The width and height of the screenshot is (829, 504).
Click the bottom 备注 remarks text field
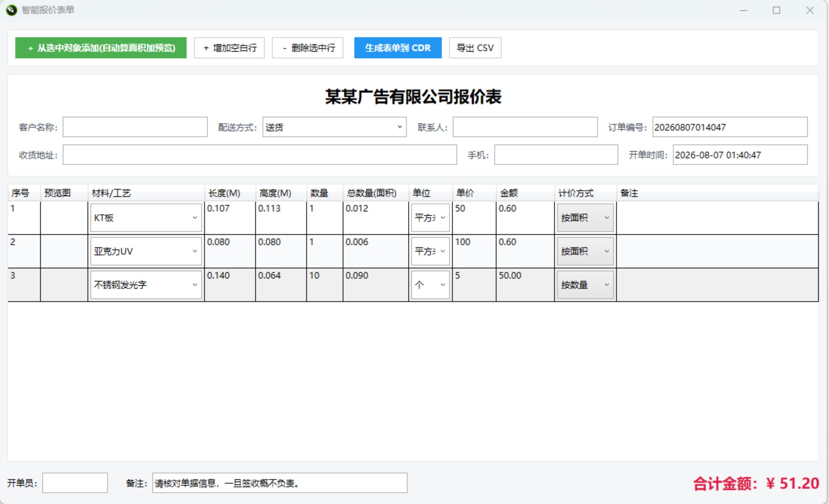(280, 483)
